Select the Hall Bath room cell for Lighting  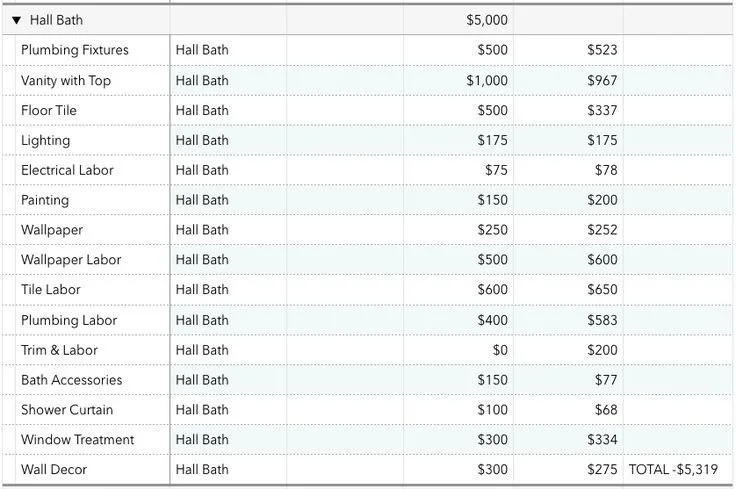tap(228, 140)
